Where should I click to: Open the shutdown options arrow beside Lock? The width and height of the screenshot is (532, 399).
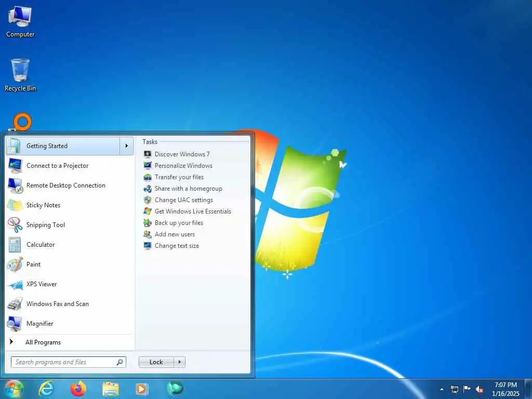179,362
